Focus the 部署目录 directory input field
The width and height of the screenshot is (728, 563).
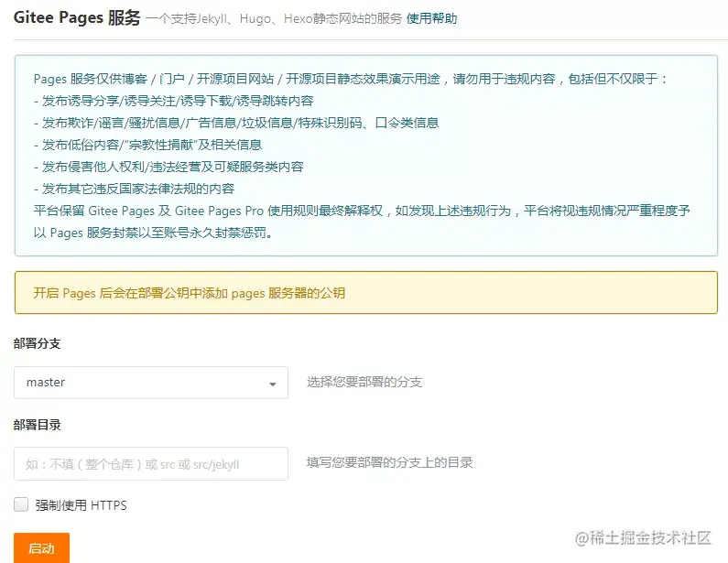(151, 464)
